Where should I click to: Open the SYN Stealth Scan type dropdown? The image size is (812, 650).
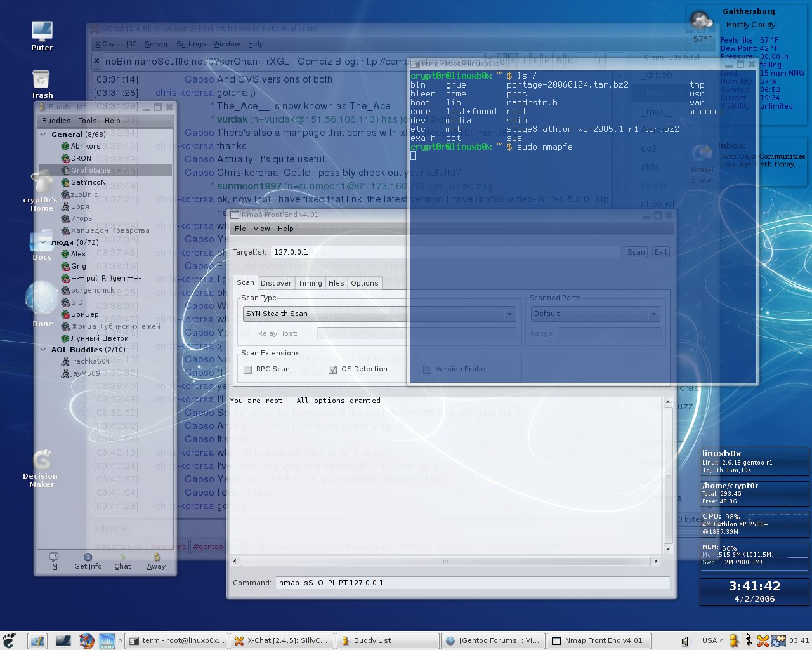(379, 314)
